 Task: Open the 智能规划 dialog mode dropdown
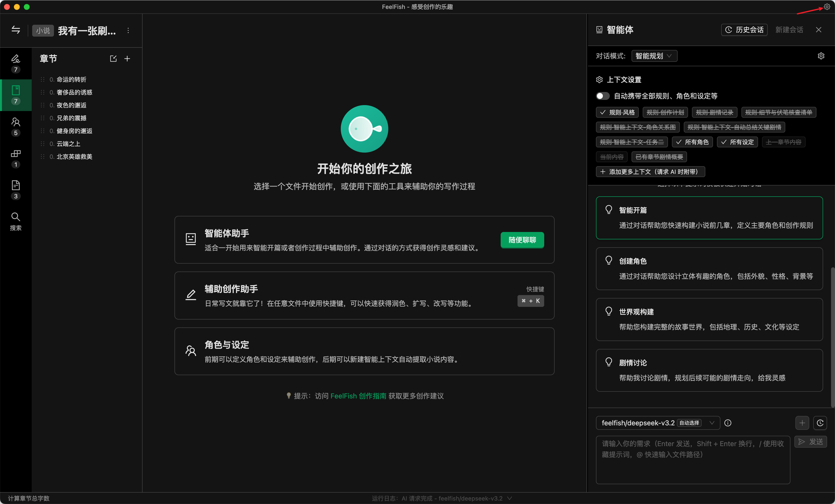(x=654, y=56)
